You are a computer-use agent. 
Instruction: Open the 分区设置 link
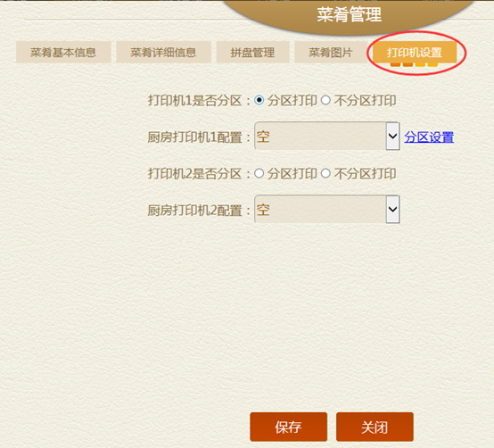(429, 137)
